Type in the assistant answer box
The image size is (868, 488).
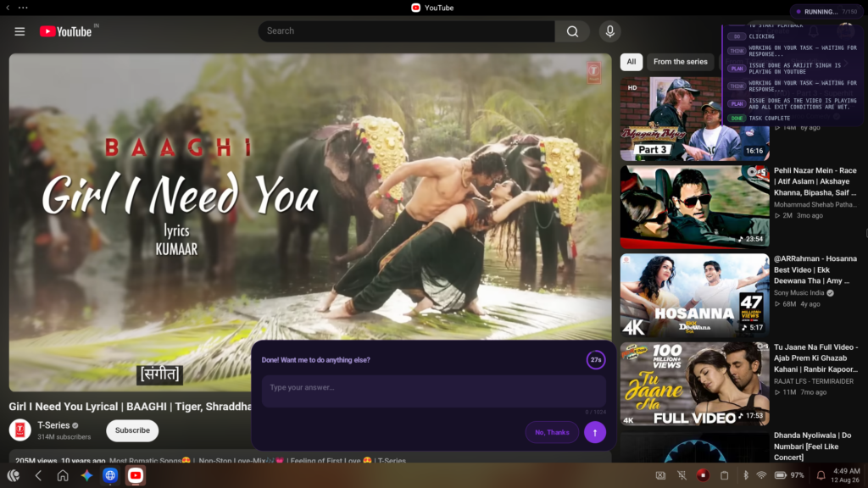433,391
